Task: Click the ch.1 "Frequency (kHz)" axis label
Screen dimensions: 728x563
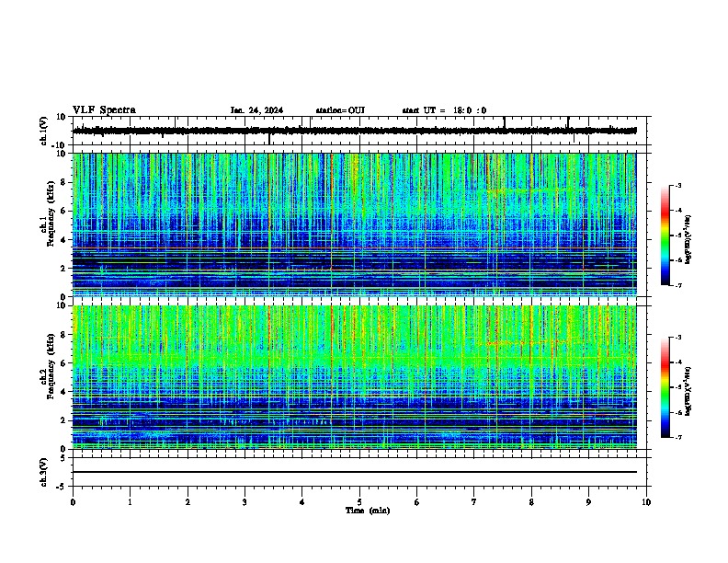Action: click(x=51, y=214)
